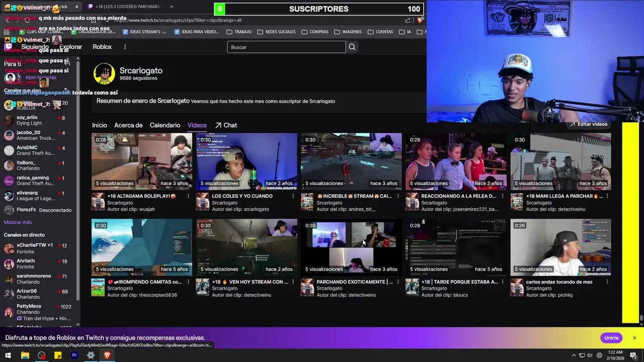Click the Srcarlogato channel name heading
This screenshot has width=644, height=362.
[141, 70]
